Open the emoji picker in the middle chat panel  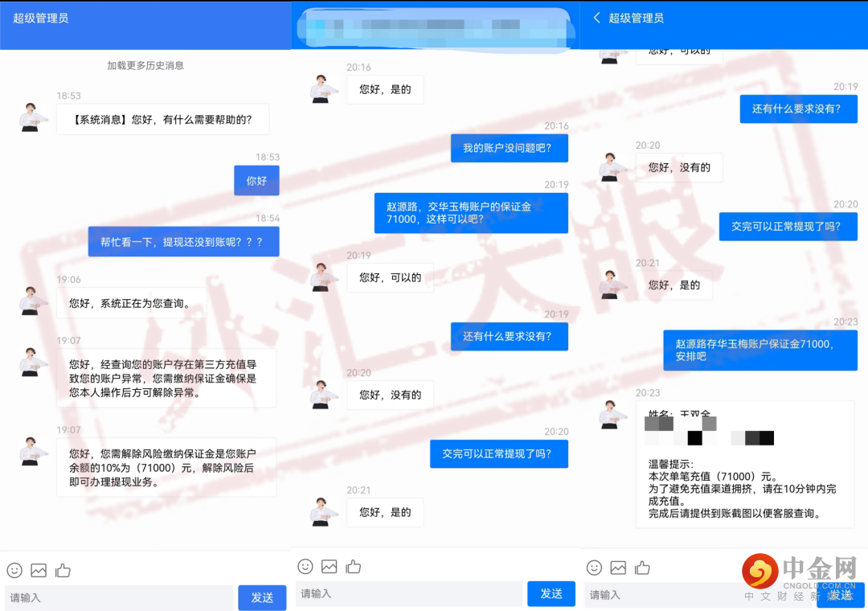click(x=305, y=567)
